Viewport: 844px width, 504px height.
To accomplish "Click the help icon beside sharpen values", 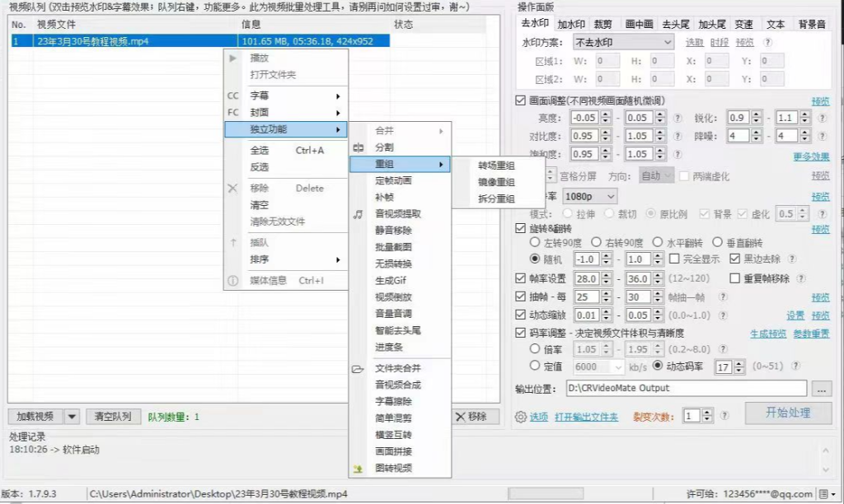I will point(822,118).
